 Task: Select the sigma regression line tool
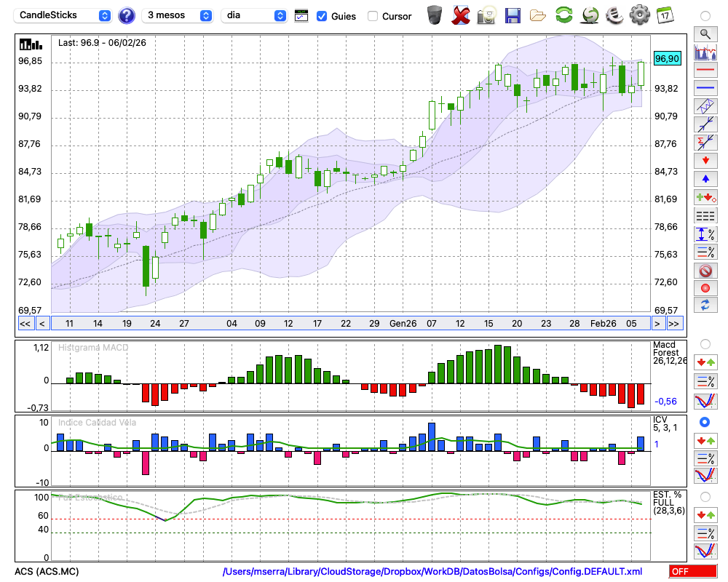pos(705,143)
